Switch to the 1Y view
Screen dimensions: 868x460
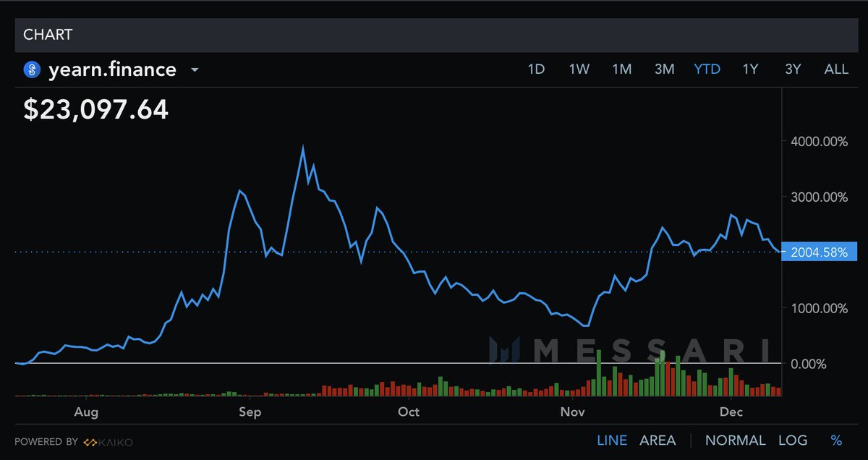(749, 69)
